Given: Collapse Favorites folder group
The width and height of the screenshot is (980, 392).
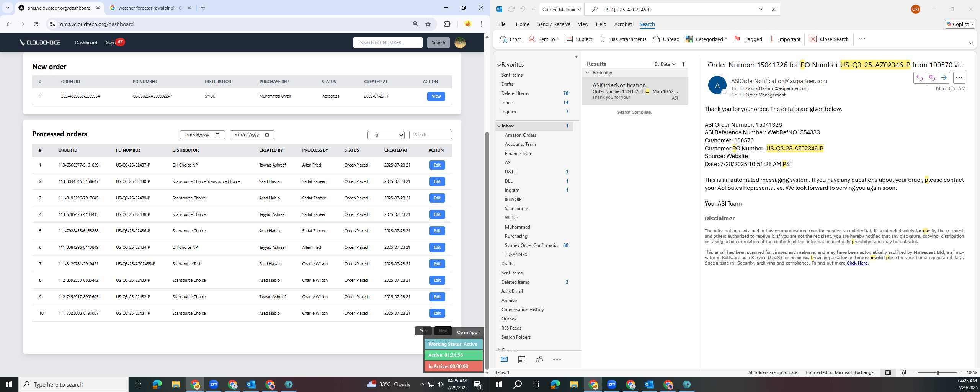Looking at the screenshot, I should click(x=499, y=65).
